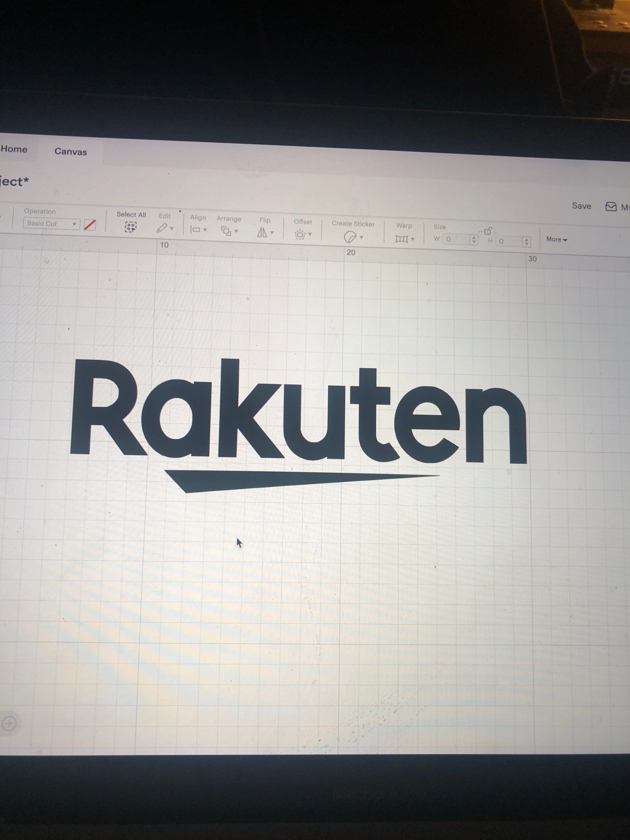Click the Select All icon
This screenshot has height=840, width=630.
[x=130, y=227]
